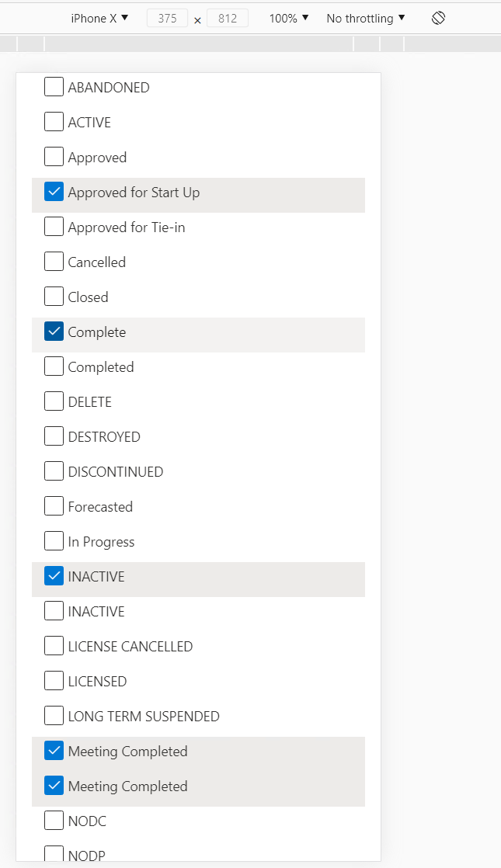Check the Forecasted checkbox
The height and width of the screenshot is (868, 501).
[54, 506]
